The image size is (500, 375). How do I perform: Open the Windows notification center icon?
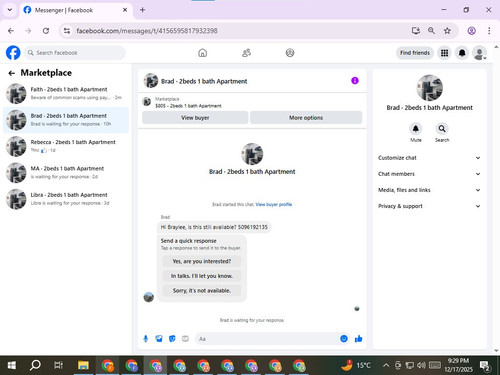click(485, 365)
